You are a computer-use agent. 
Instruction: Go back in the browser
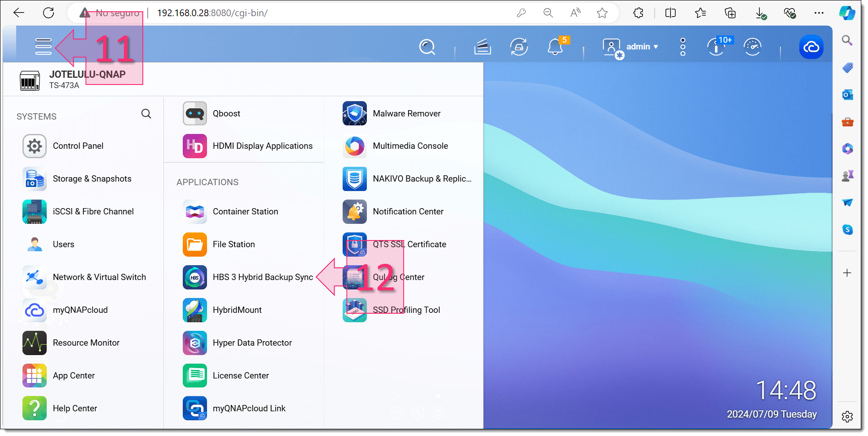click(19, 13)
